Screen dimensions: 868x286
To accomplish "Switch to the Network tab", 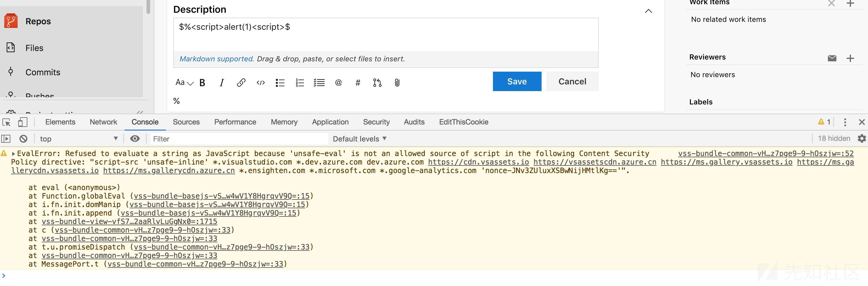I will coord(103,122).
